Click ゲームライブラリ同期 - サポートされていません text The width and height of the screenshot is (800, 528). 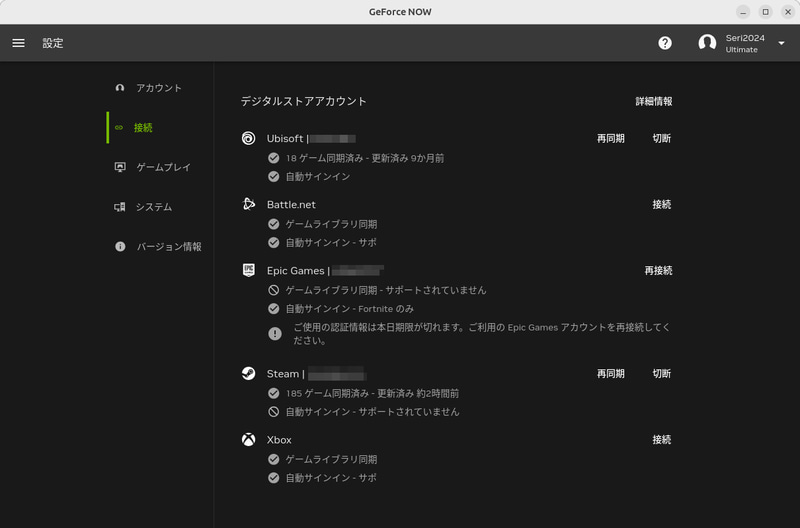point(386,290)
